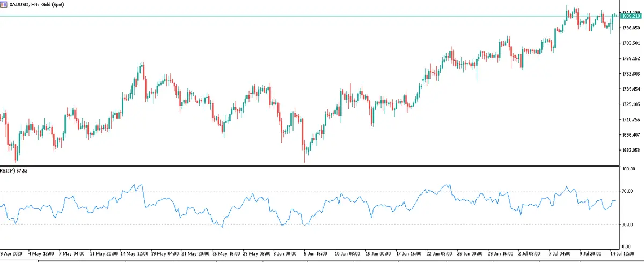Click the 1782.501 price axis label

[630, 43]
